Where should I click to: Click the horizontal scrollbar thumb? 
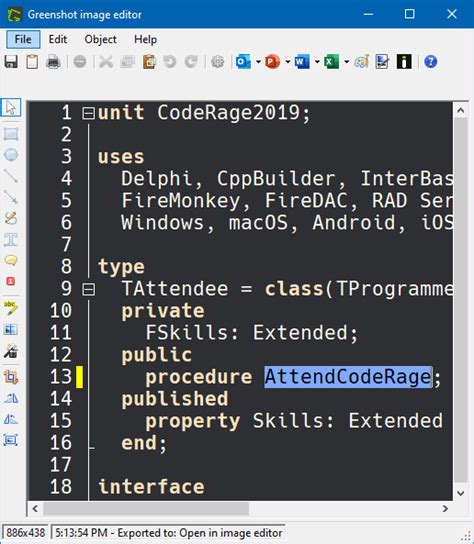146,509
